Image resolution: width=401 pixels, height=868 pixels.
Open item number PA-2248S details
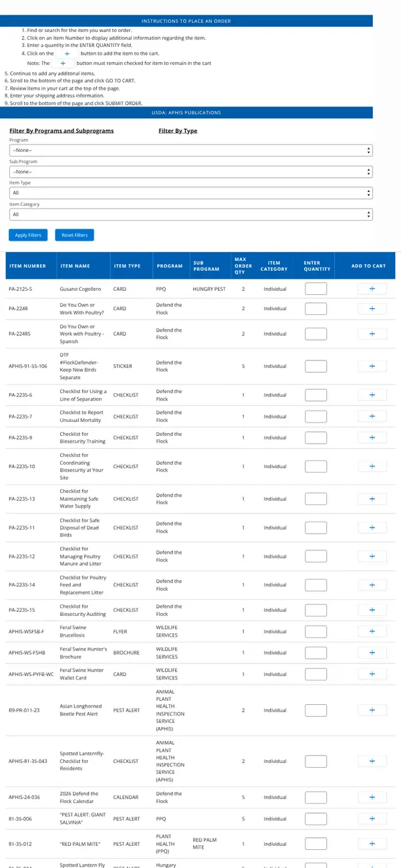coord(20,334)
